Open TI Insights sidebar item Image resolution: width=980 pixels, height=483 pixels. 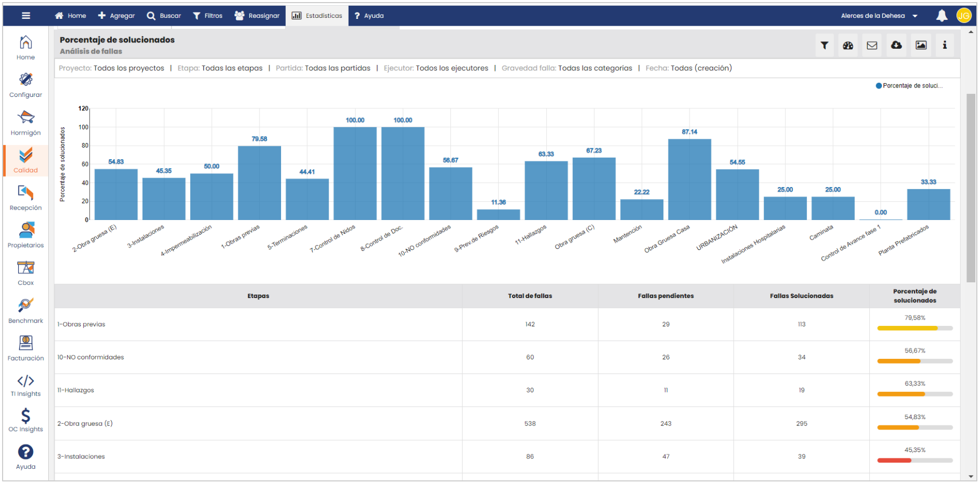(26, 386)
